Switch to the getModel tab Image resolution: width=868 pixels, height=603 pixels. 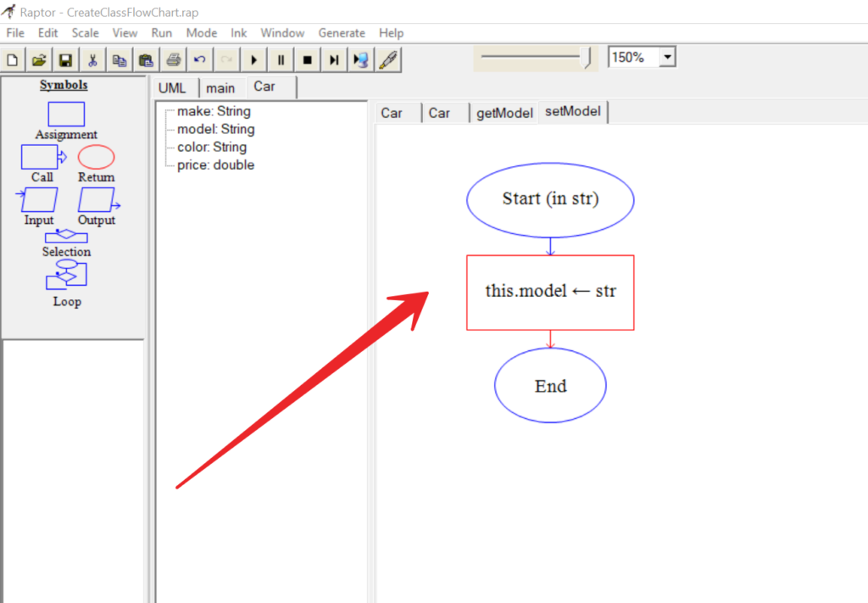coord(504,111)
